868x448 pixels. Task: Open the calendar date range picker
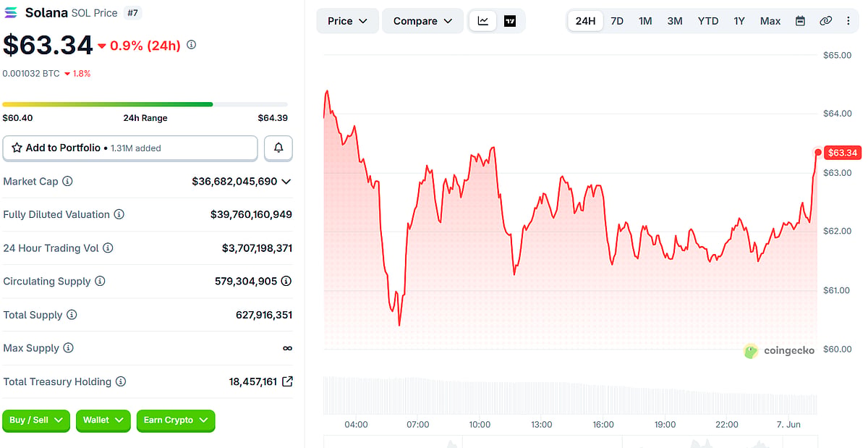point(800,21)
